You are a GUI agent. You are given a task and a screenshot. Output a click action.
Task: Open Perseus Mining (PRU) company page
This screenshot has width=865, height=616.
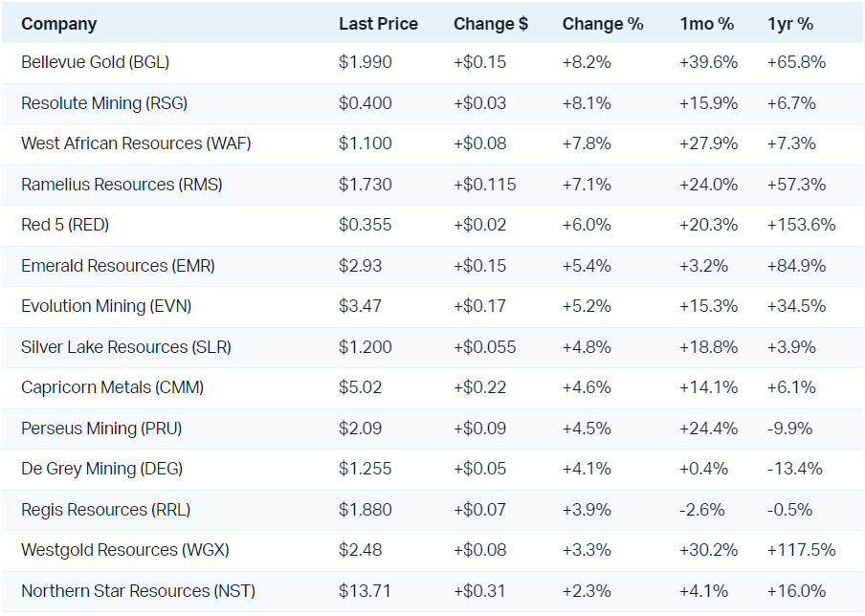(101, 429)
